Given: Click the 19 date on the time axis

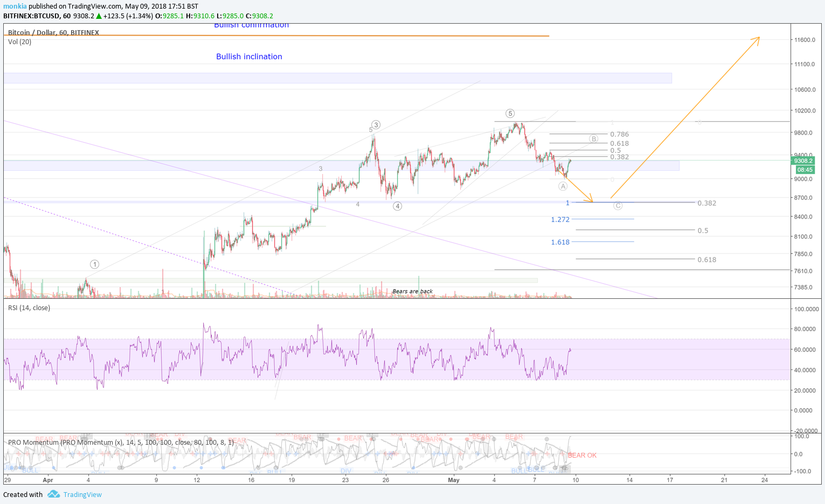Looking at the screenshot, I should pos(292,480).
